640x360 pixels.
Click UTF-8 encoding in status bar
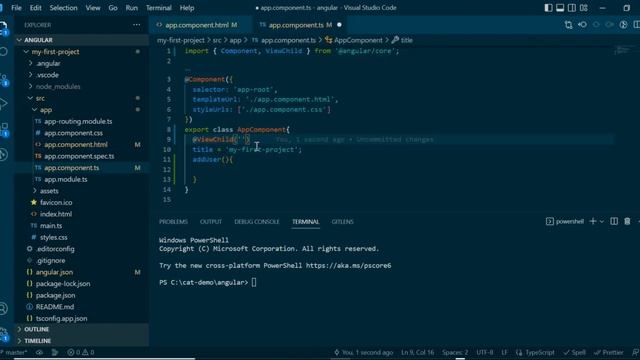(x=485, y=352)
